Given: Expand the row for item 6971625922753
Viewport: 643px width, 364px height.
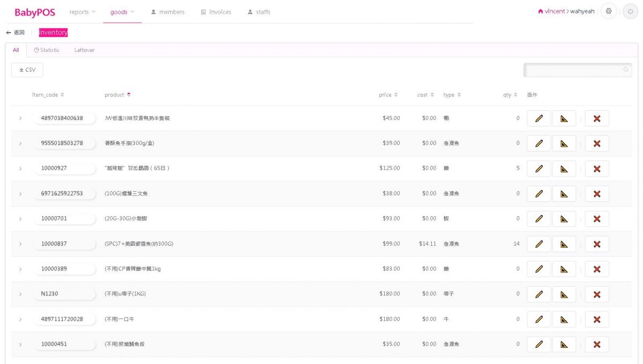Looking at the screenshot, I should click(x=20, y=194).
